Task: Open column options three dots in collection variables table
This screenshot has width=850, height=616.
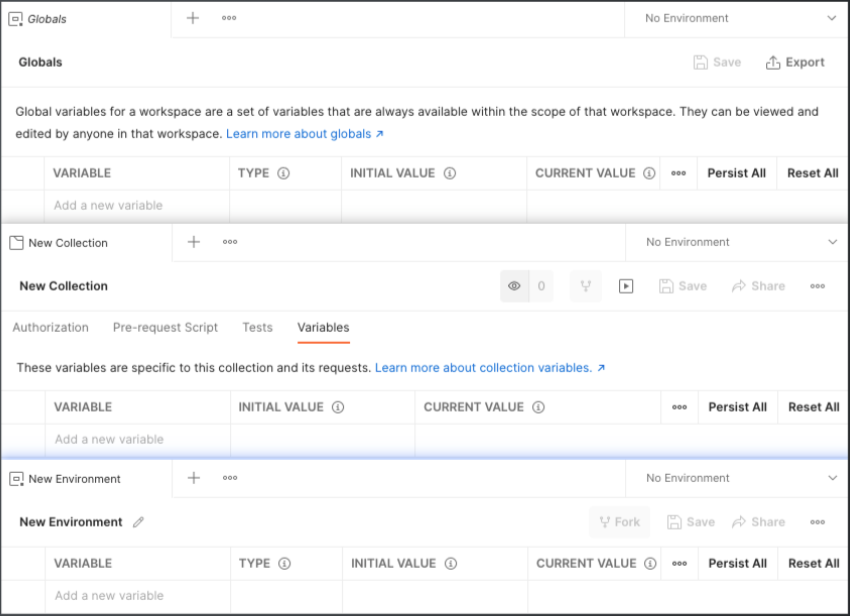Action: click(x=679, y=407)
